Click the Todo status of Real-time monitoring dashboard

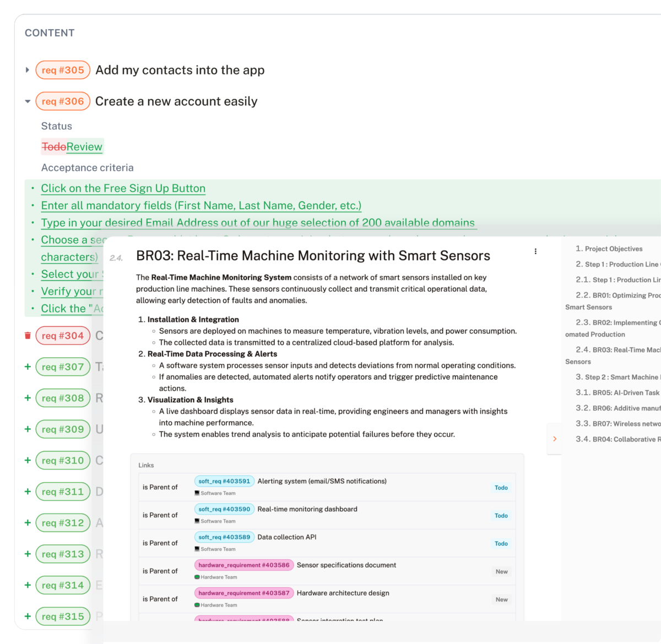point(501,516)
